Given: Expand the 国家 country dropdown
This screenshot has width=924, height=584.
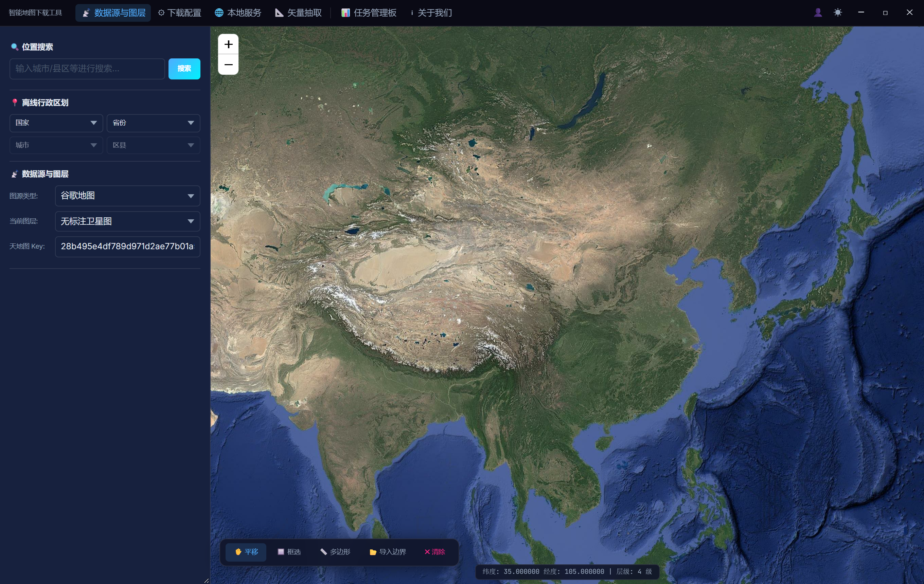Looking at the screenshot, I should 56,123.
